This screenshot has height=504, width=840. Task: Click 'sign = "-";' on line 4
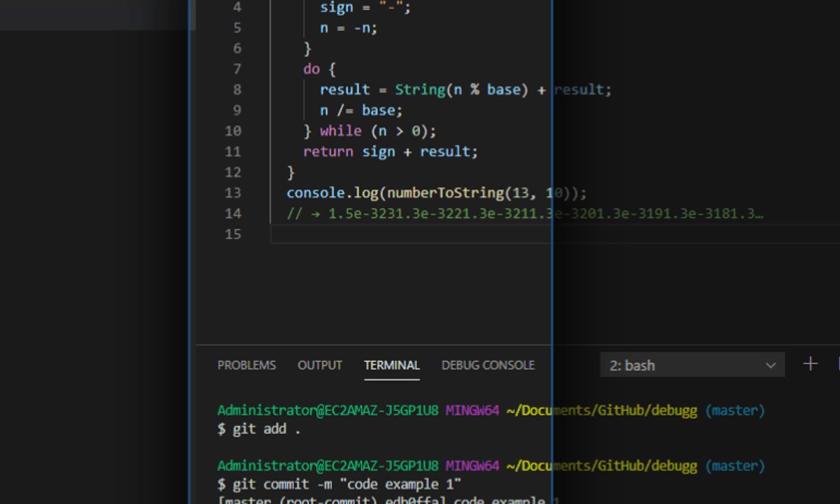click(x=365, y=8)
